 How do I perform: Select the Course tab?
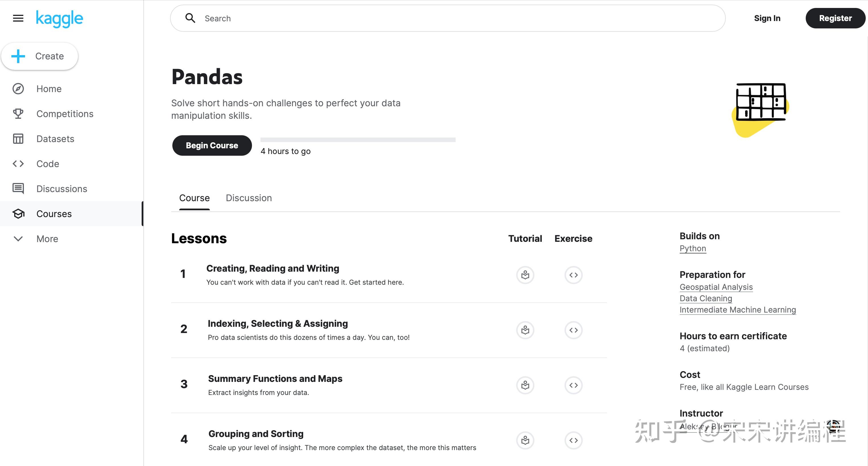195,198
